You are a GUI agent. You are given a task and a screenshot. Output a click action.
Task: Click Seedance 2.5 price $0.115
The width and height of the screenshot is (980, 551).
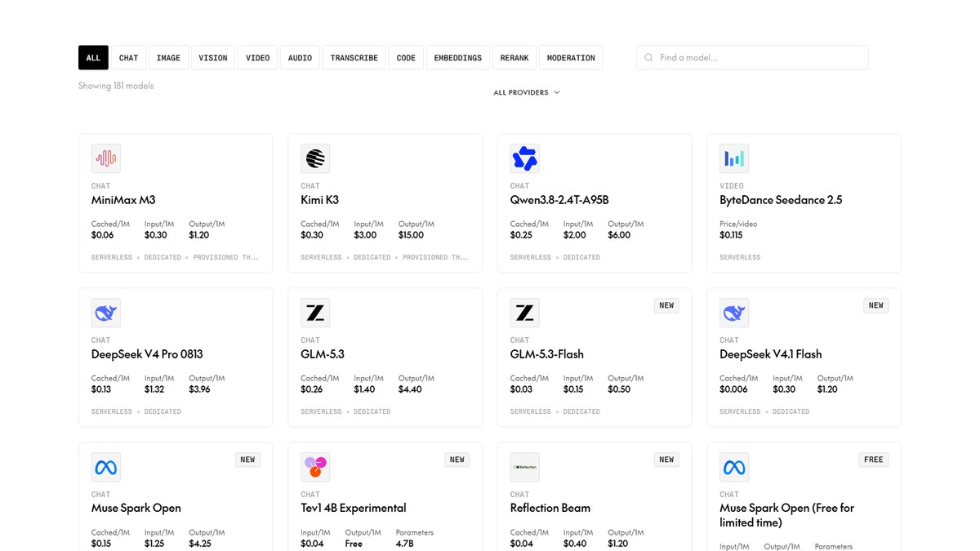[x=732, y=235]
